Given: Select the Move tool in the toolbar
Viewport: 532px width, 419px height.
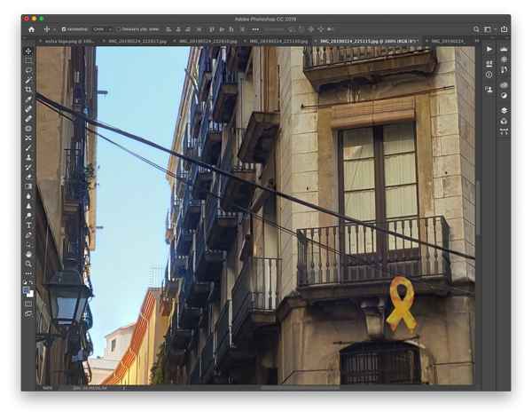Looking at the screenshot, I should pyautogui.click(x=28, y=51).
